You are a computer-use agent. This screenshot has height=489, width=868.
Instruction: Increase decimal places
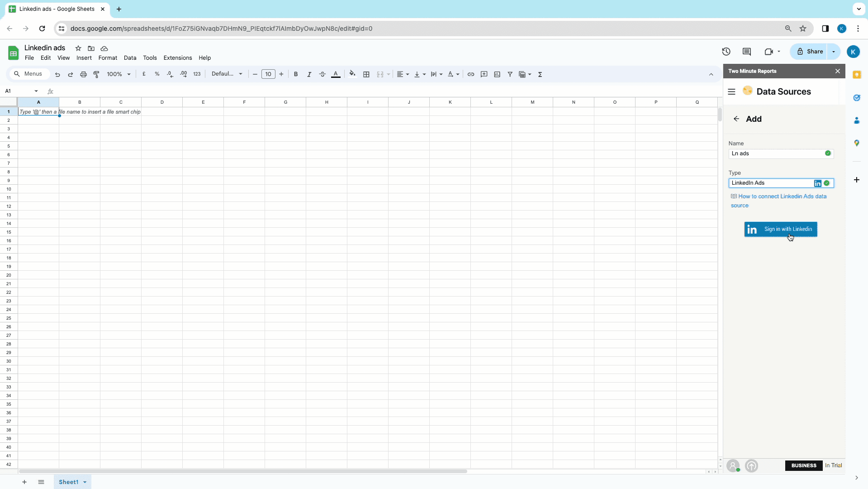[x=183, y=74]
